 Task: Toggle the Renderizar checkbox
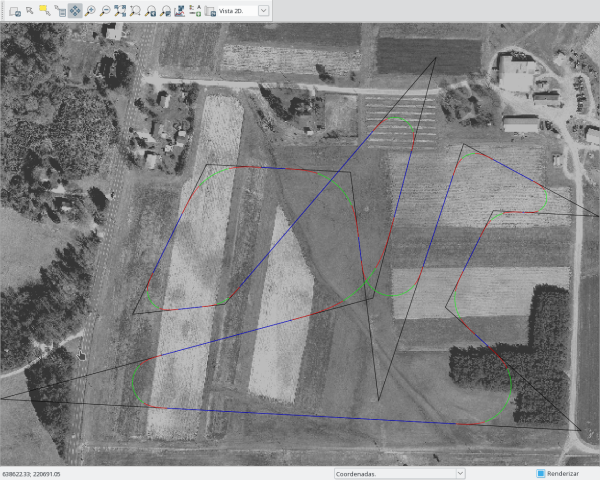coord(540,473)
